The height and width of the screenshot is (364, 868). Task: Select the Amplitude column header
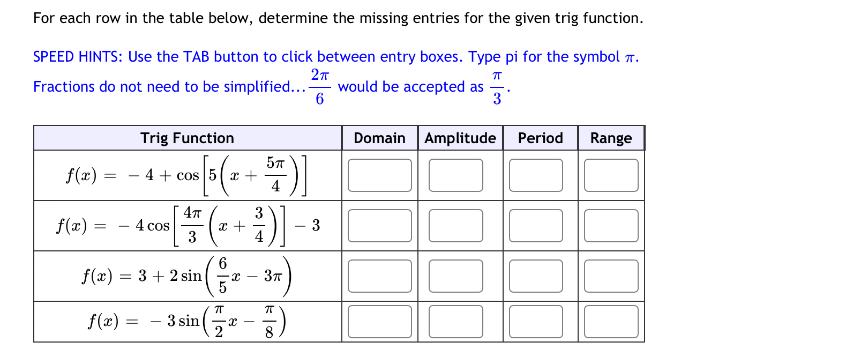tap(460, 138)
